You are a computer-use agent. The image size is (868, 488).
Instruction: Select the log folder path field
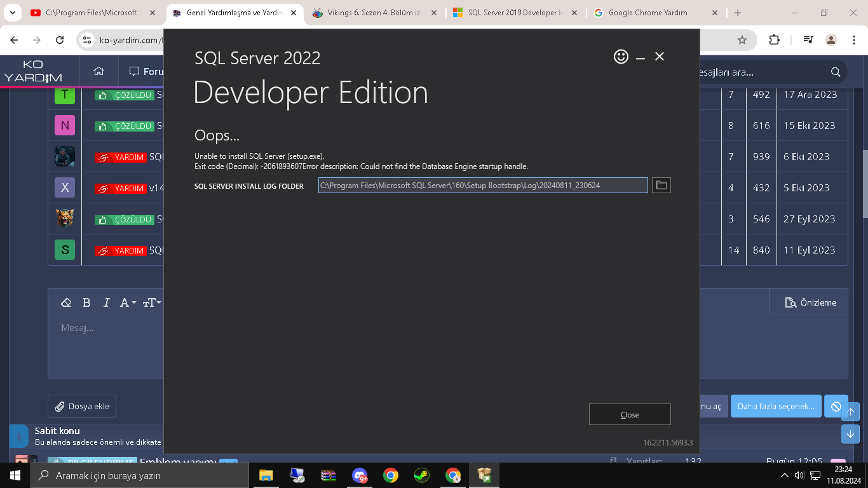(483, 185)
